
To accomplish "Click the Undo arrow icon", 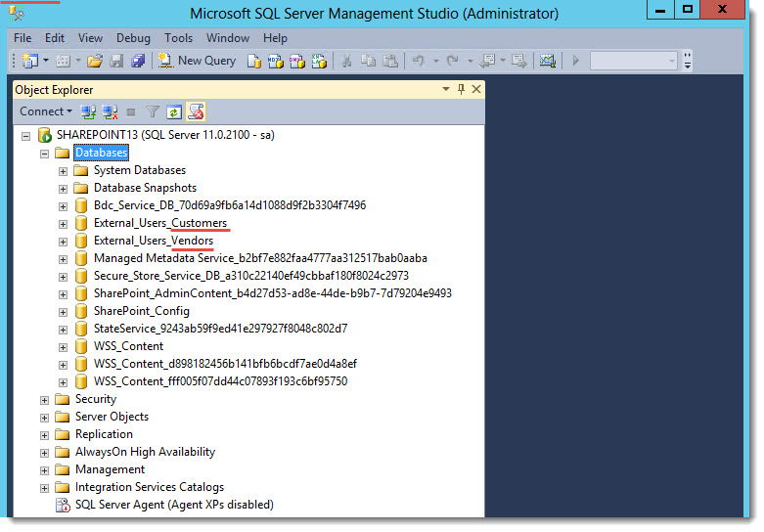I will click(x=419, y=61).
